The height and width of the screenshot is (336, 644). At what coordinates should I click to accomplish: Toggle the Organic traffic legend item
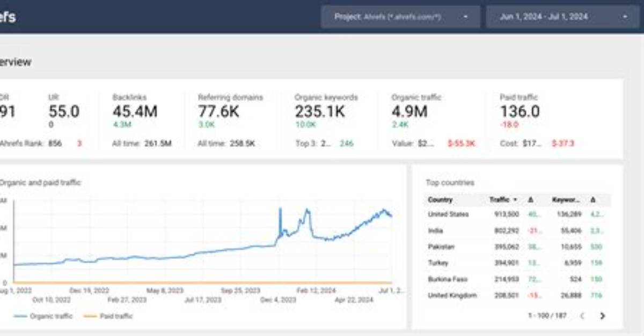(44, 316)
